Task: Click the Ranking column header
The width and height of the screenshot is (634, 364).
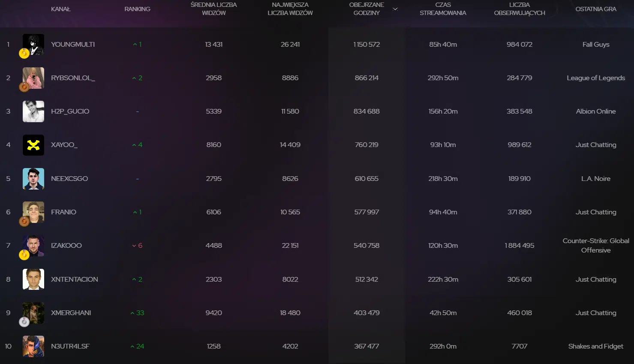Action: point(137,9)
